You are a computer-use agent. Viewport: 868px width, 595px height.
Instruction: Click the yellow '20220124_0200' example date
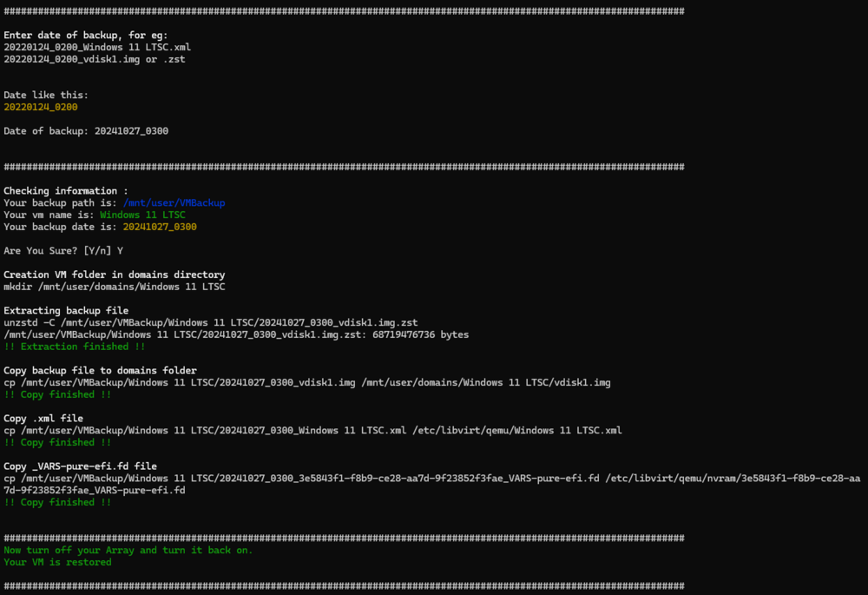[x=41, y=107]
